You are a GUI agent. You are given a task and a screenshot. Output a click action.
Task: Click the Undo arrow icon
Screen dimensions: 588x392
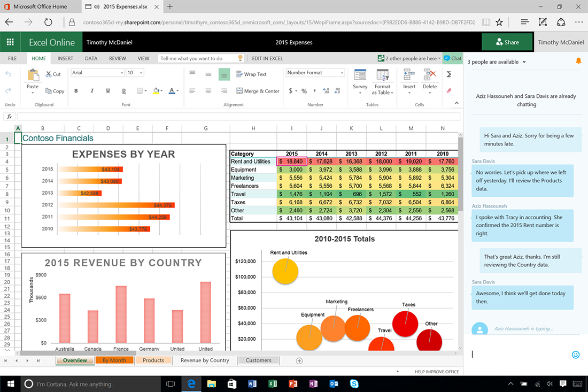[8, 74]
